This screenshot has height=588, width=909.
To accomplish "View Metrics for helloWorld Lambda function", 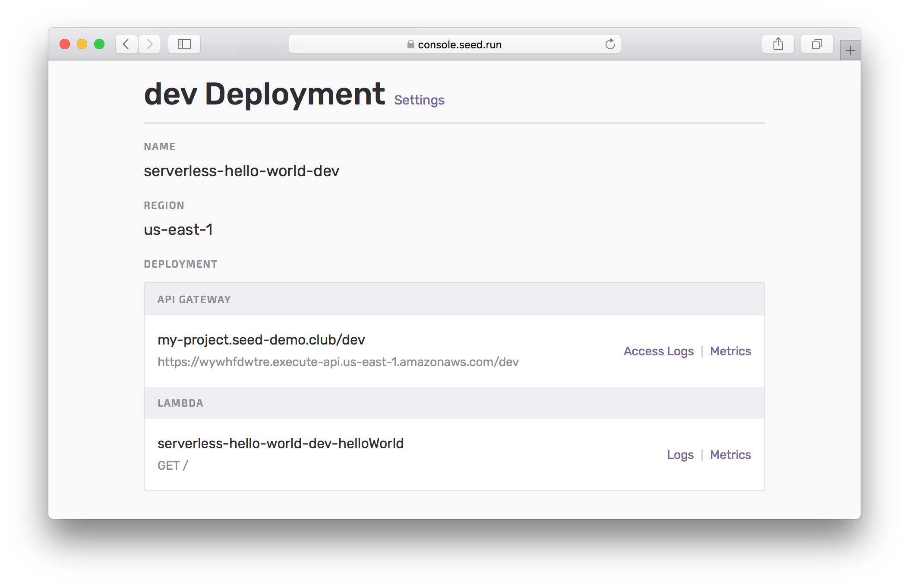I will click(x=730, y=455).
